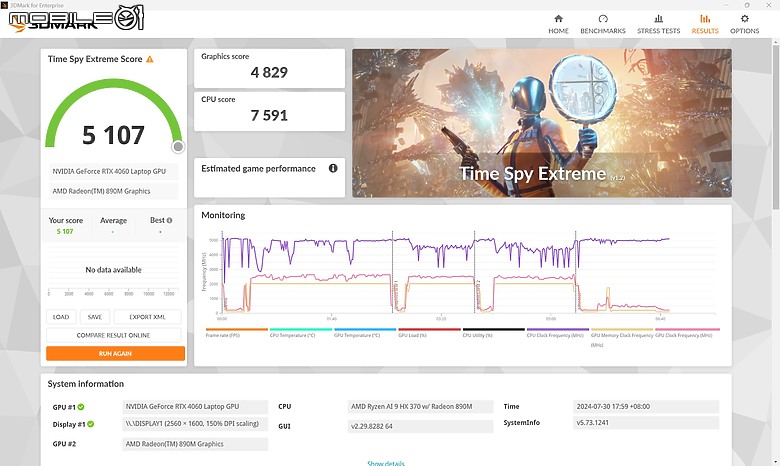This screenshot has height=466, width=780.
Task: Click the Time Spy Extreme banner image
Action: tap(542, 123)
